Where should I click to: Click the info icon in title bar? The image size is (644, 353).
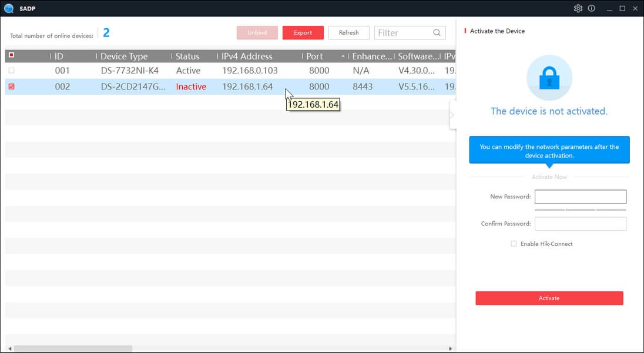[592, 8]
